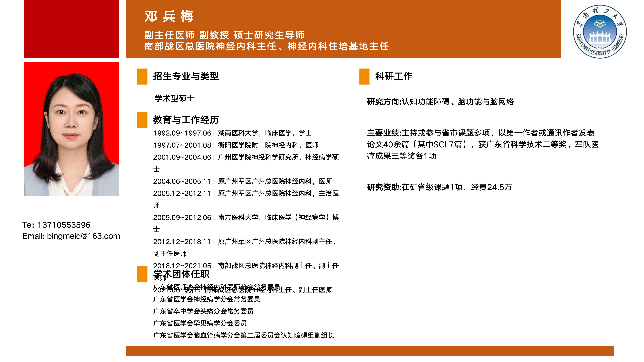
Task: Click the 招生专业与类型 section heading
Action: (x=186, y=76)
